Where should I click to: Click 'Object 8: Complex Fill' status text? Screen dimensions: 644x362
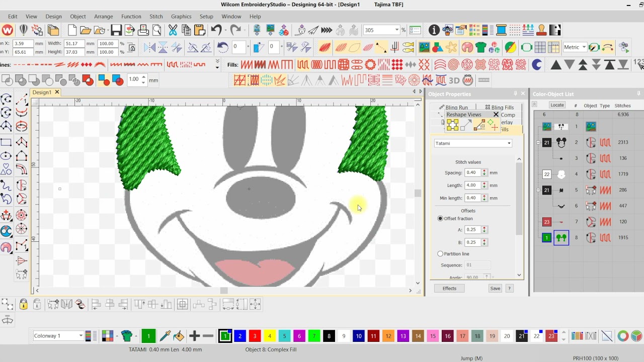271,349
